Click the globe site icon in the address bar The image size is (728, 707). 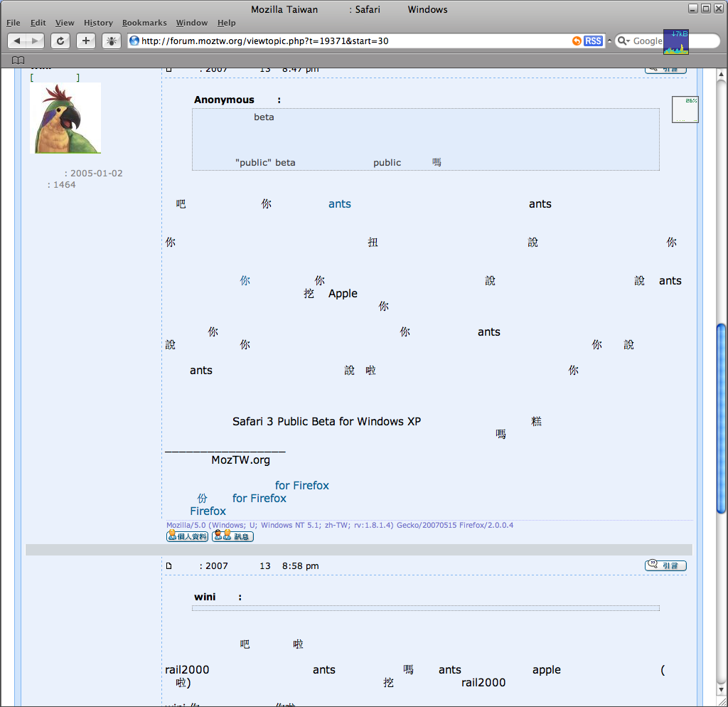point(134,41)
